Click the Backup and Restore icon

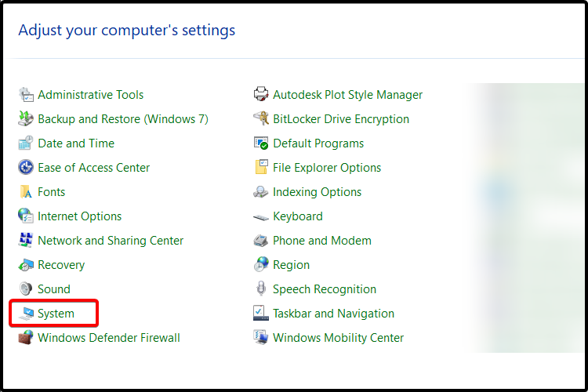(26, 119)
